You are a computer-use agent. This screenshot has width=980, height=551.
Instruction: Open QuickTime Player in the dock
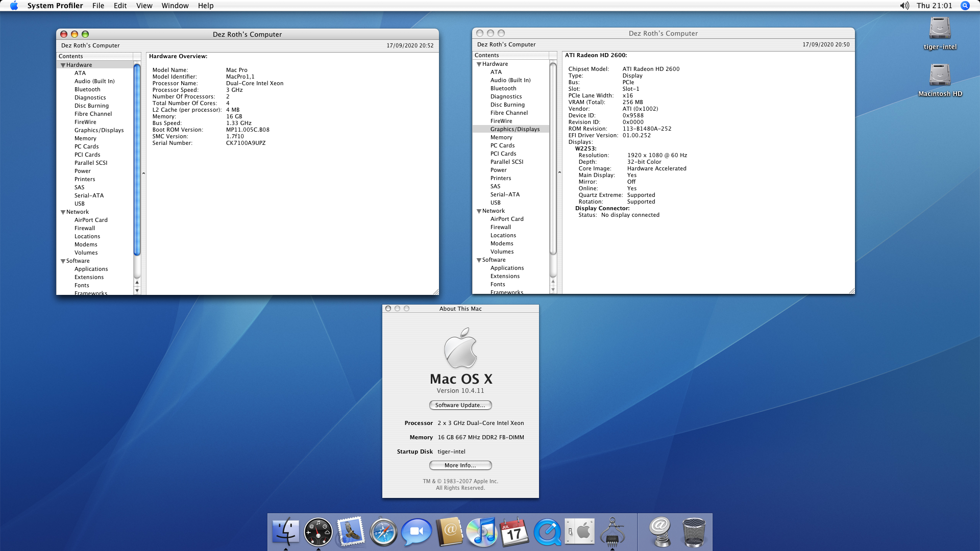547,532
